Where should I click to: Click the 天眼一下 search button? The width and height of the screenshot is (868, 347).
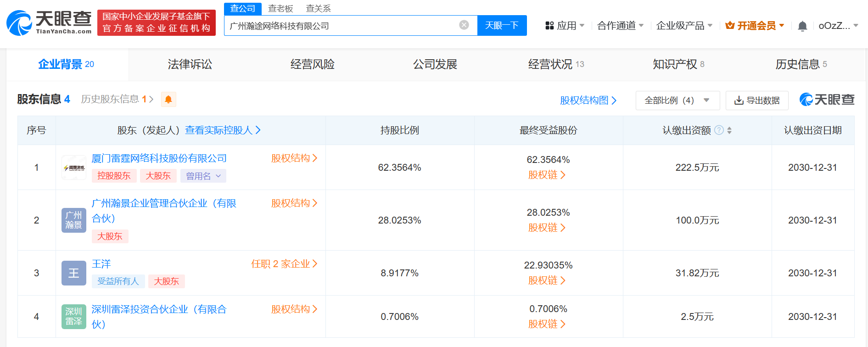502,26
